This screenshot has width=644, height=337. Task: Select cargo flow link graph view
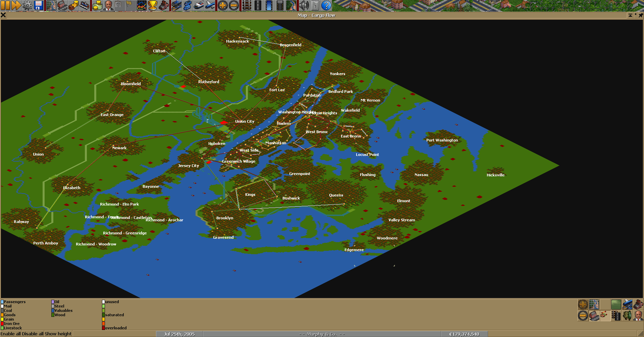pyautogui.click(x=605, y=316)
